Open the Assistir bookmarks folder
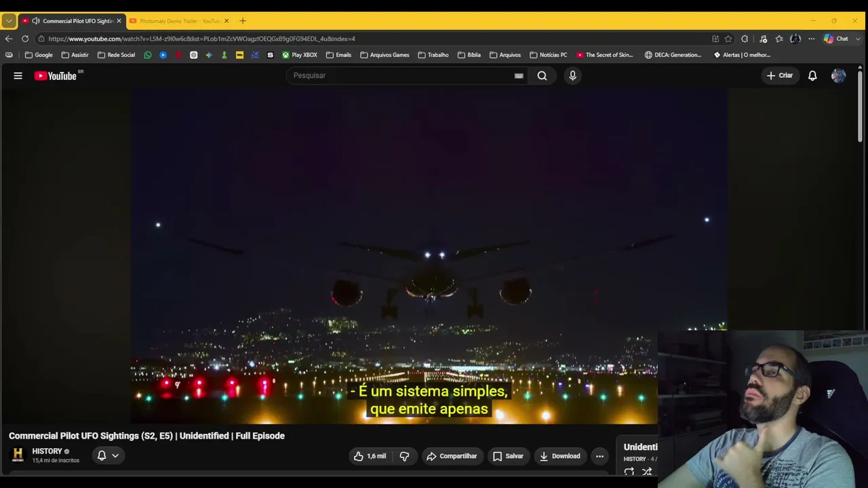 point(75,55)
